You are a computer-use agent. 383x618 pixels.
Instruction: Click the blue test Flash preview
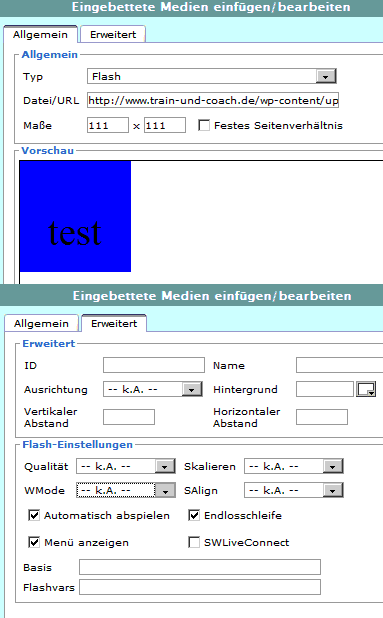pos(75,216)
